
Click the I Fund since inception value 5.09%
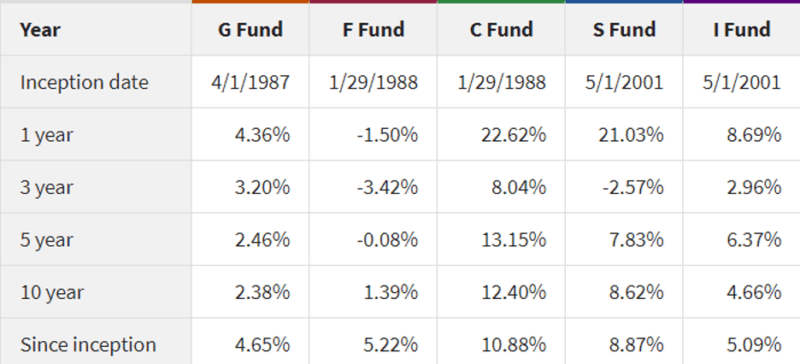754,345
